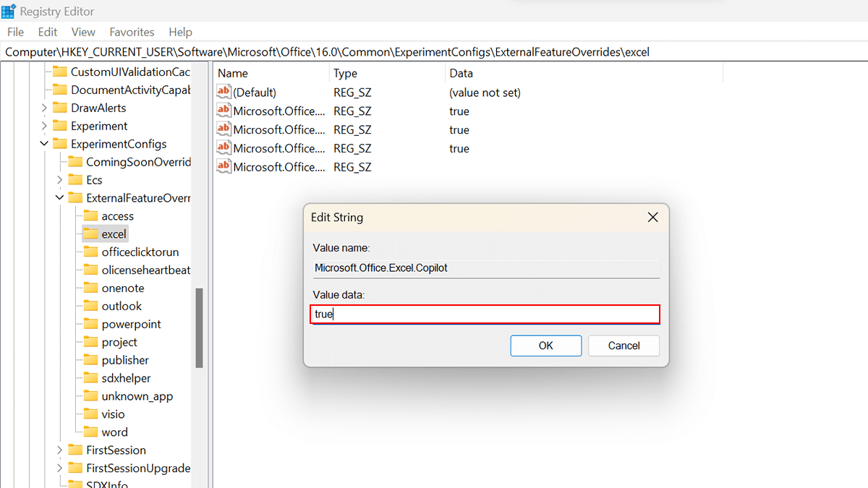Click the (Default) string value icon

coord(224,93)
